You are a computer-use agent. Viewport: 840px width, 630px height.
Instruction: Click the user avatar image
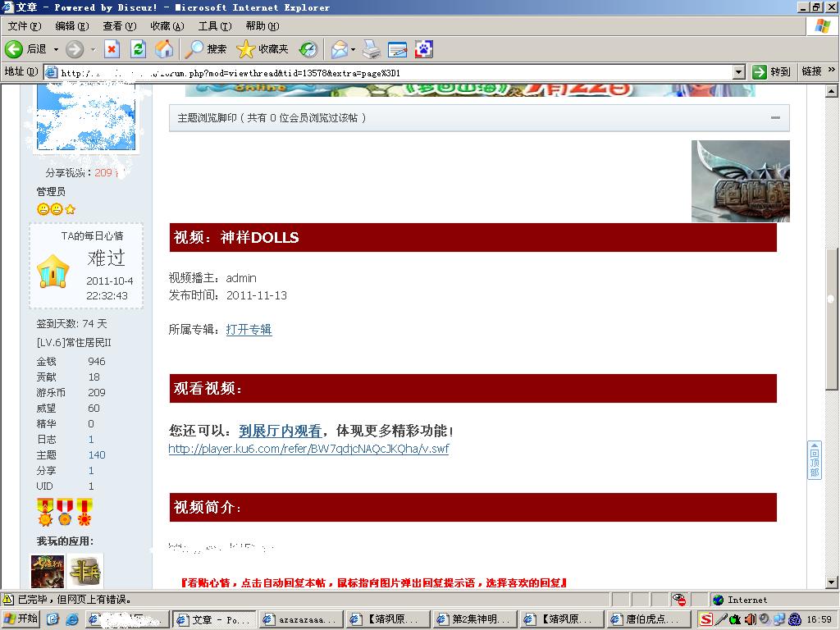(85, 116)
